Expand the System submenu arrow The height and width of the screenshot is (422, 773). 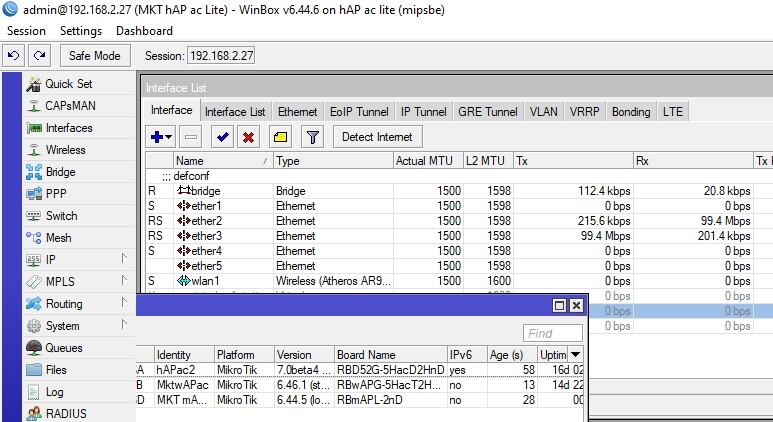click(x=124, y=324)
